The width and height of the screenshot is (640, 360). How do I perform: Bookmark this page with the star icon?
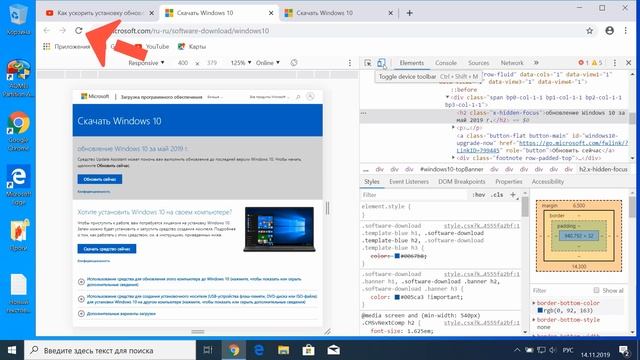tap(589, 31)
